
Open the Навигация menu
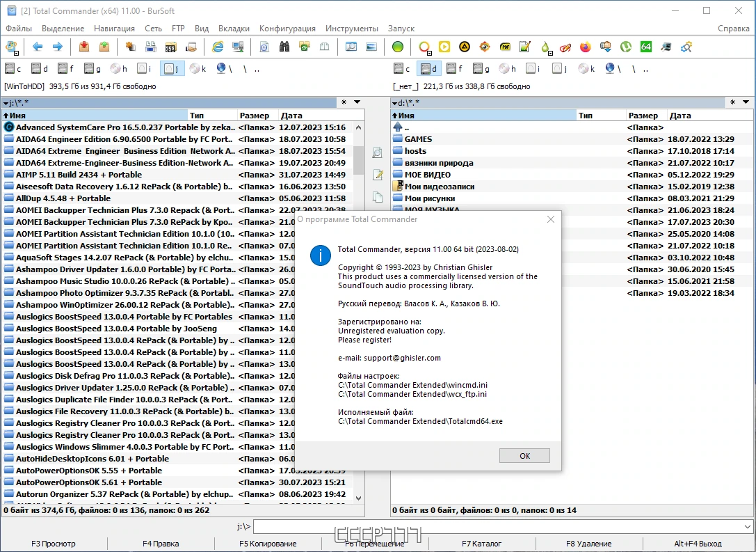[114, 29]
